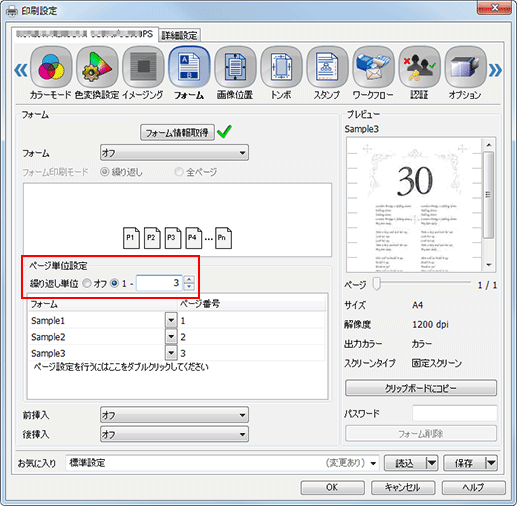Select the 色変換設定 icon
517x506 pixels.
click(97, 67)
